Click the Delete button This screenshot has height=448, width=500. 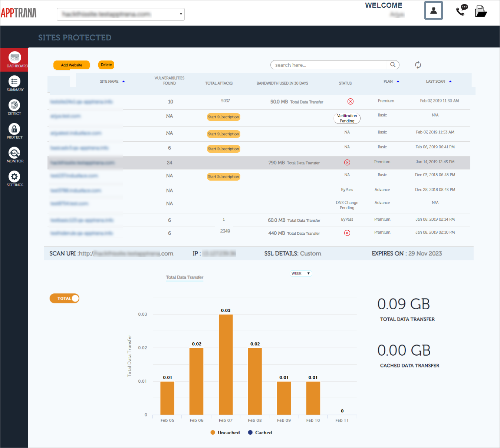pyautogui.click(x=106, y=65)
